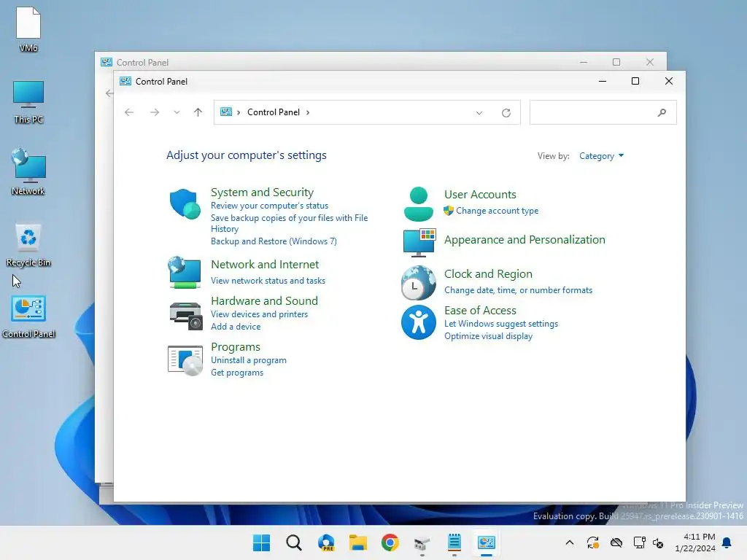Image resolution: width=747 pixels, height=560 pixels.
Task: Open Save backup copies with File History
Action: [x=289, y=223]
